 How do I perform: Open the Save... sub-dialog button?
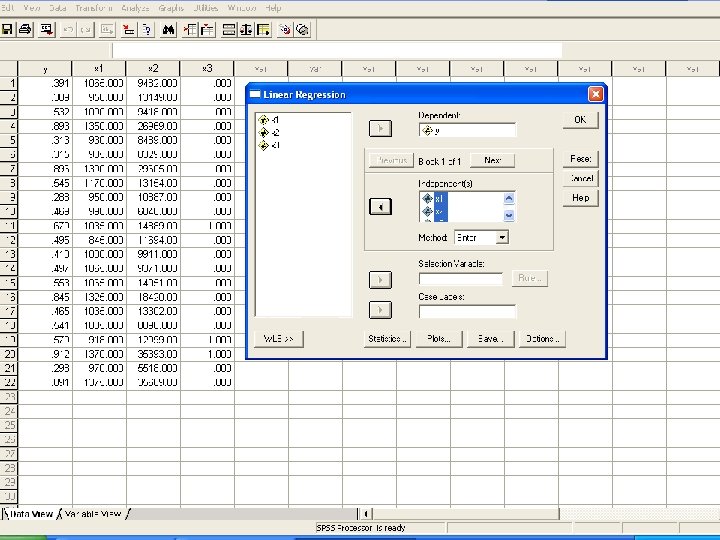pos(490,339)
